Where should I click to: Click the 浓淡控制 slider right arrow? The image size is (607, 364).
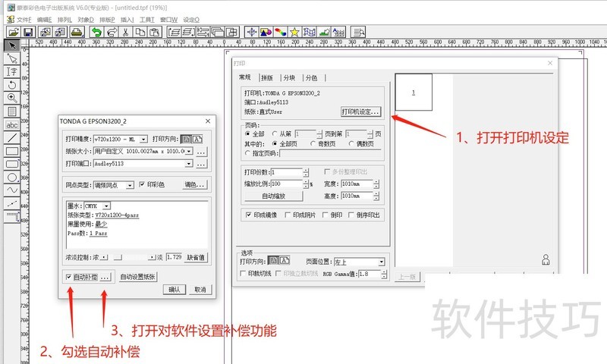click(152, 257)
